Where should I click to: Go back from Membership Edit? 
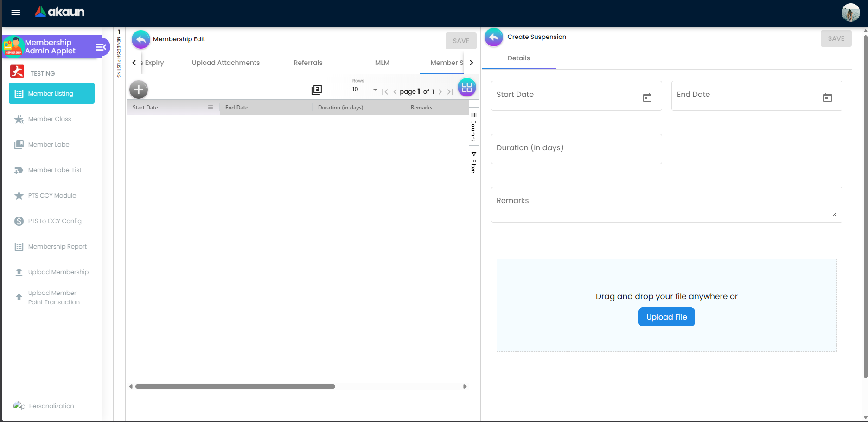click(141, 39)
